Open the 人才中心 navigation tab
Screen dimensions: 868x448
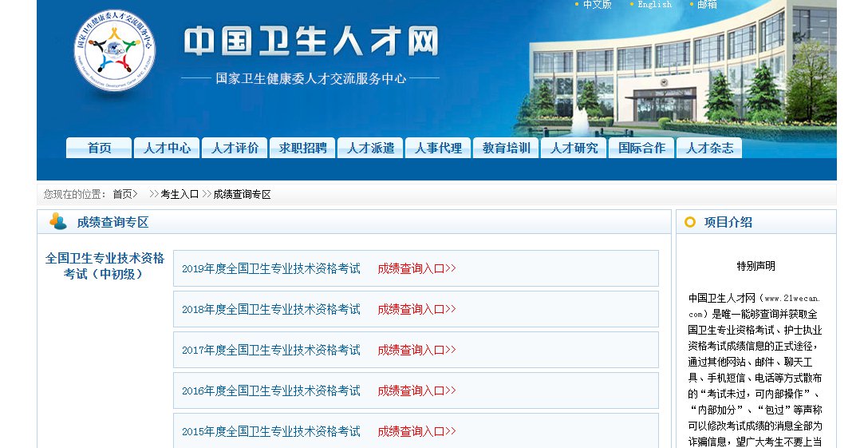[167, 148]
